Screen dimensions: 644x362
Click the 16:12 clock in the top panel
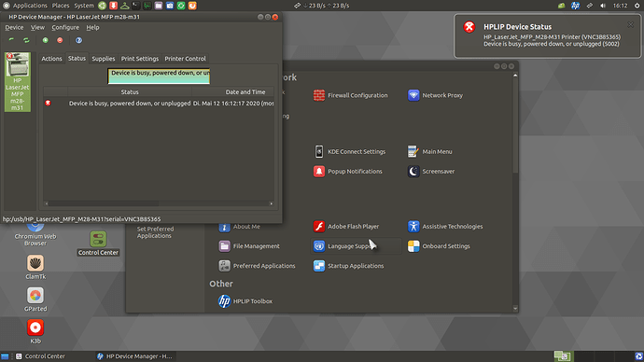pyautogui.click(x=620, y=6)
